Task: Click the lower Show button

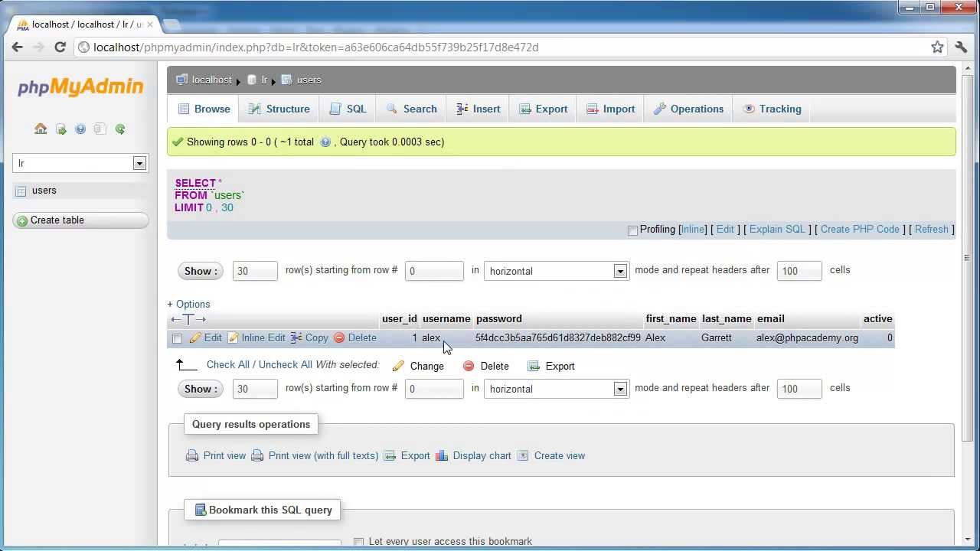Action: click(201, 389)
